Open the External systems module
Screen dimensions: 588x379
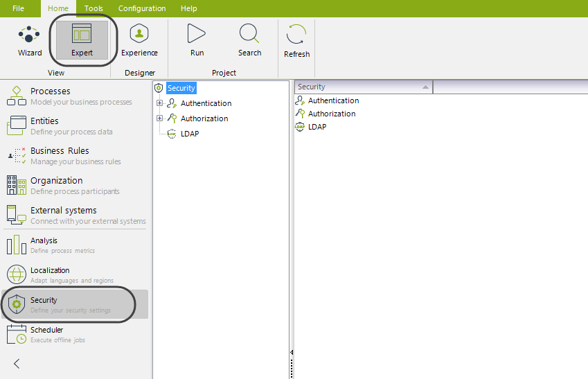(x=75, y=215)
